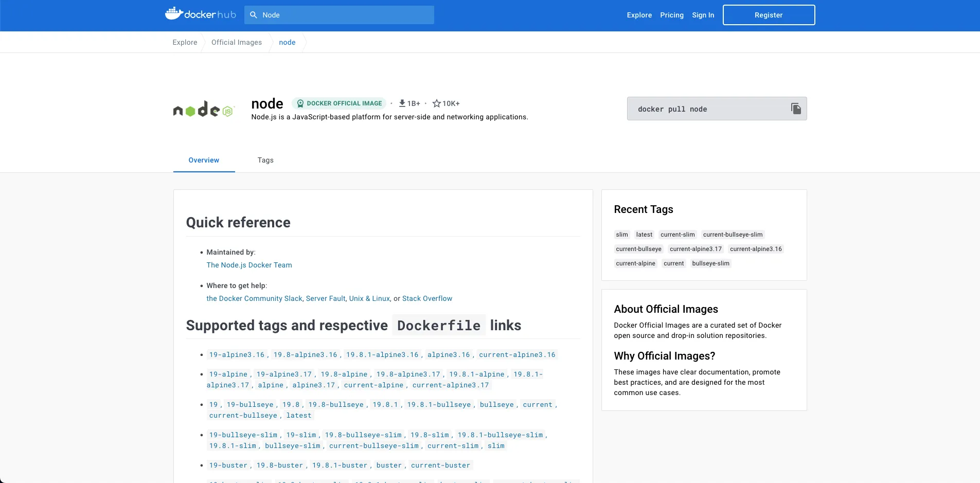Open the Pricing page

[672, 15]
